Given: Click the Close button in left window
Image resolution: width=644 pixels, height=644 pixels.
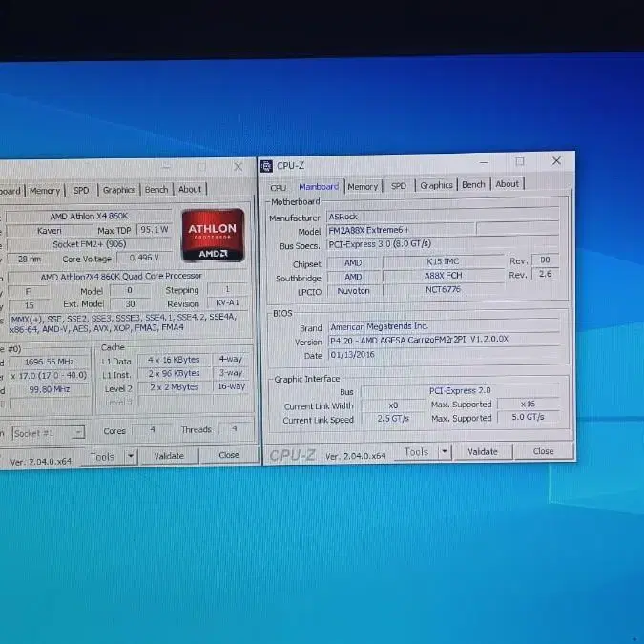Looking at the screenshot, I should (229, 455).
